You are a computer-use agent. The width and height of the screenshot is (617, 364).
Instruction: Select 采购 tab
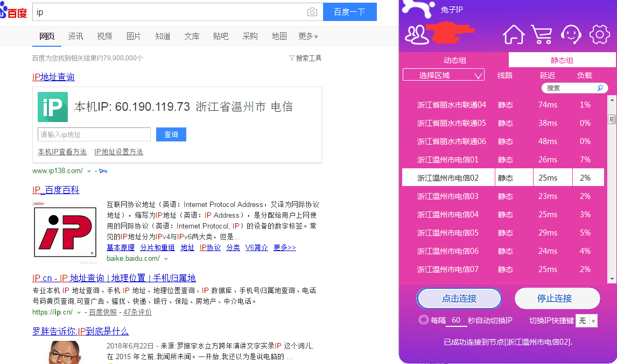pyautogui.click(x=250, y=36)
